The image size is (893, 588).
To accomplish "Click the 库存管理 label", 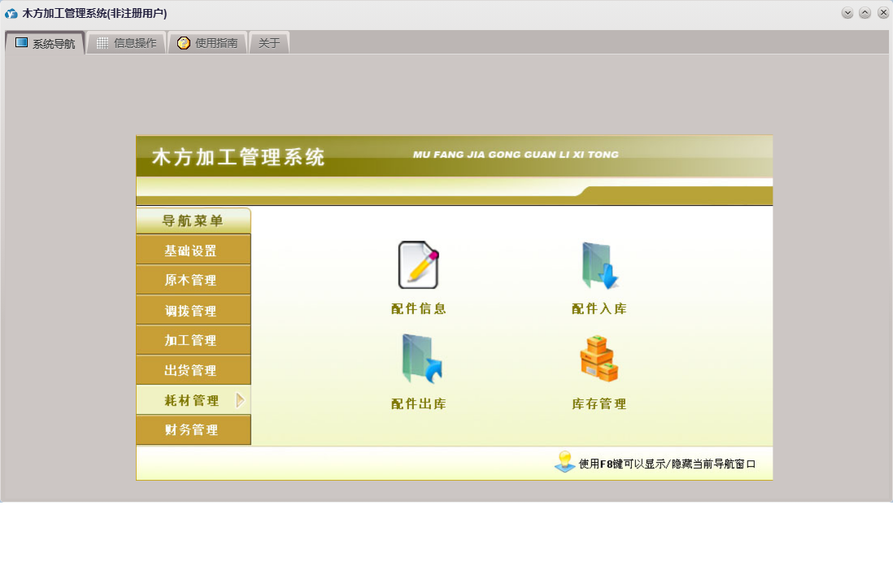I will click(599, 404).
